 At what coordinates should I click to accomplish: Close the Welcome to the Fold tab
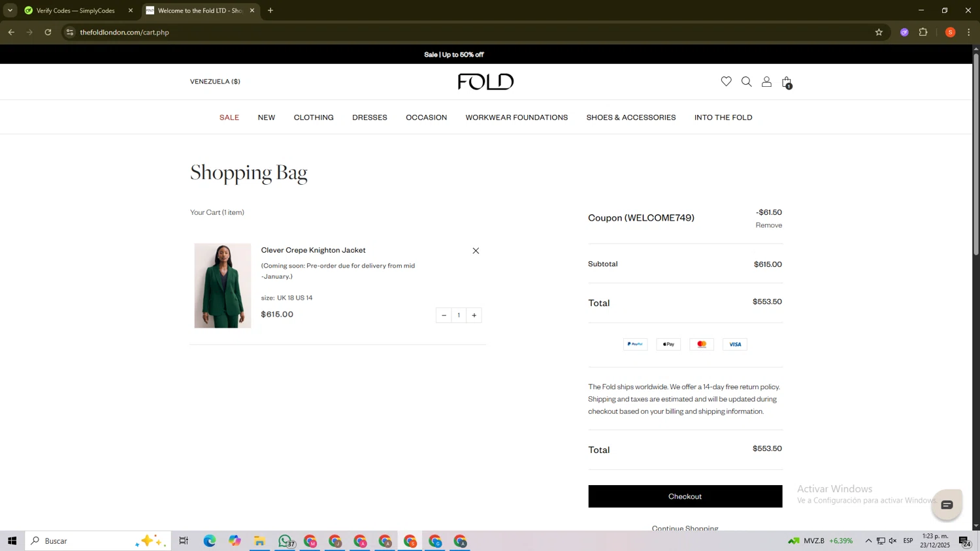(252, 10)
